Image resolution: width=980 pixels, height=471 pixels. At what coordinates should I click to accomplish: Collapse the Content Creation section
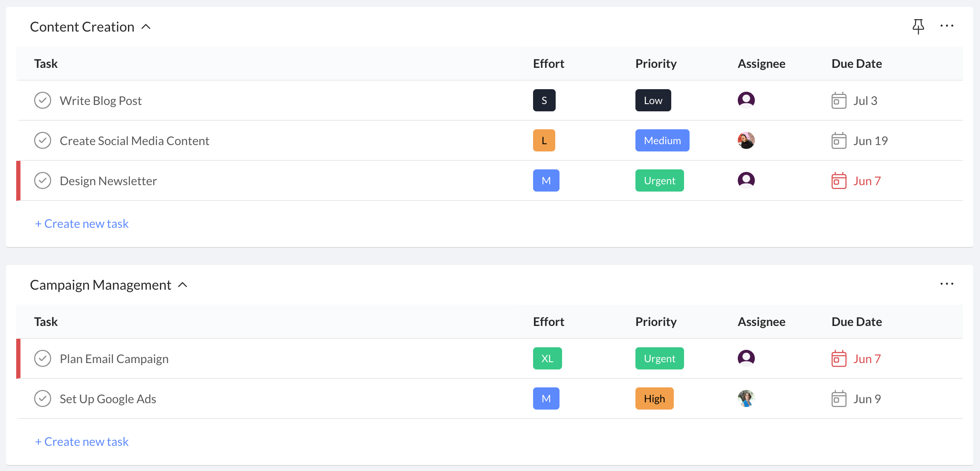coord(147,26)
